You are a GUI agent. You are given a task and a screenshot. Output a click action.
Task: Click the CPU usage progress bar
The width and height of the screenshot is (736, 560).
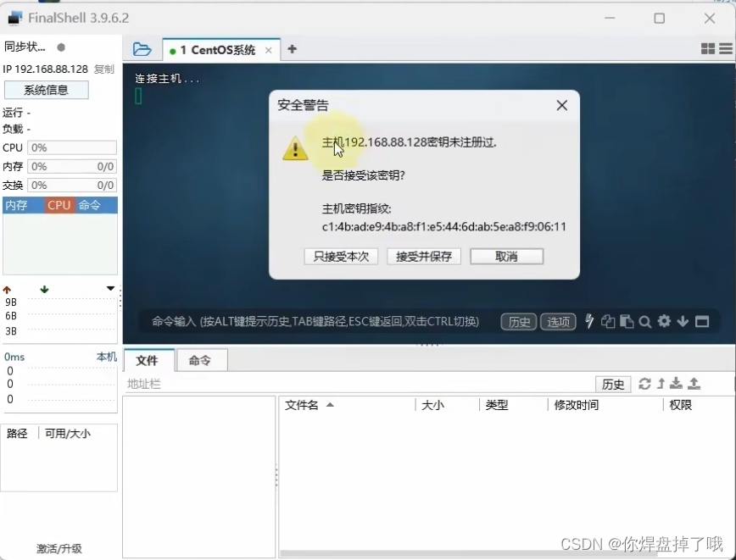(72, 147)
